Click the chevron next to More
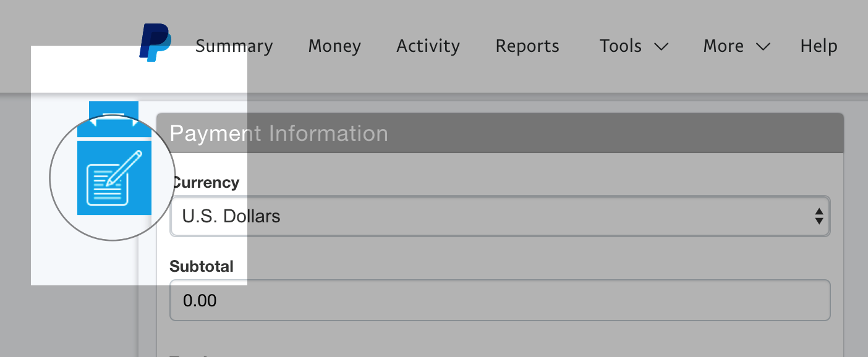 762,47
